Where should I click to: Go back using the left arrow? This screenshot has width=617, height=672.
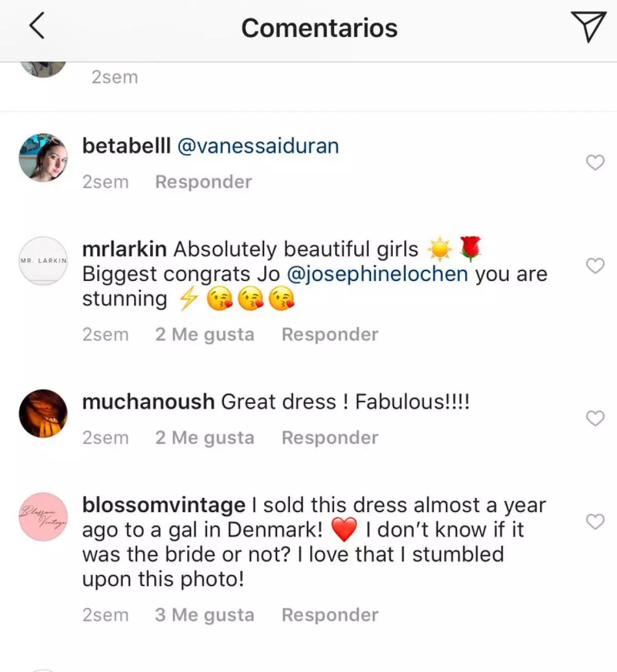37,26
